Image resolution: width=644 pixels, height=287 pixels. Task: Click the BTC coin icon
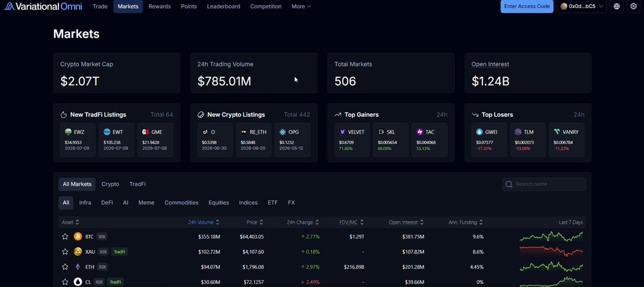(x=78, y=237)
